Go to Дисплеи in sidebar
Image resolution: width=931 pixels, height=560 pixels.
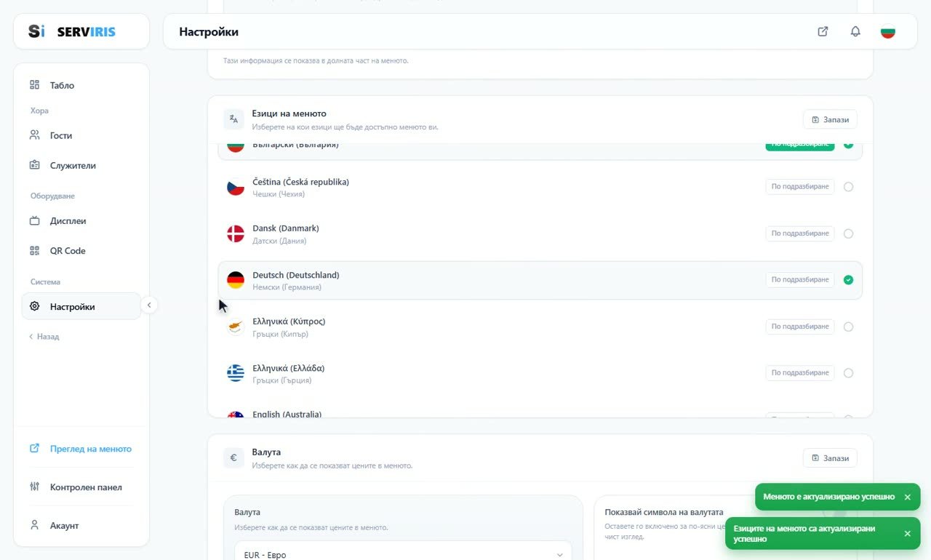pyautogui.click(x=81, y=221)
